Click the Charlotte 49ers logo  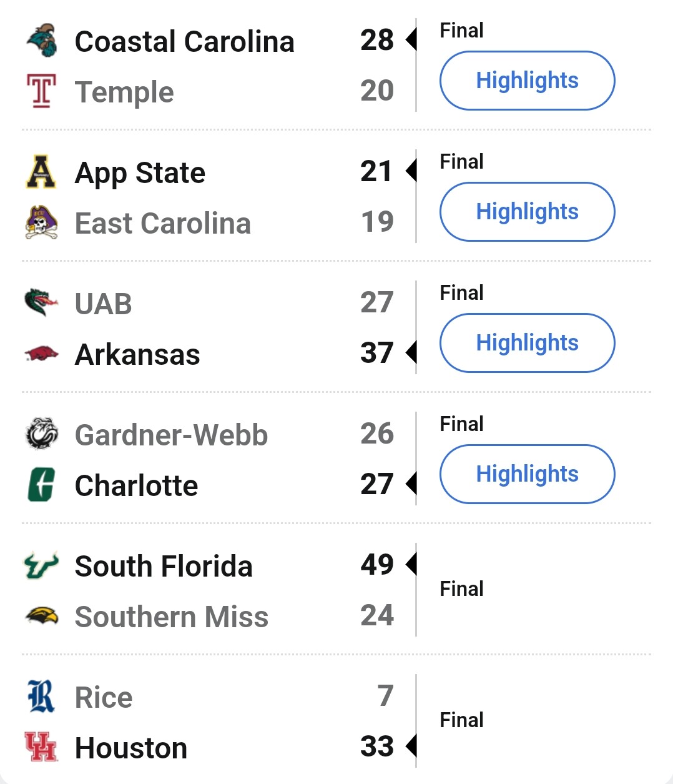coord(42,485)
